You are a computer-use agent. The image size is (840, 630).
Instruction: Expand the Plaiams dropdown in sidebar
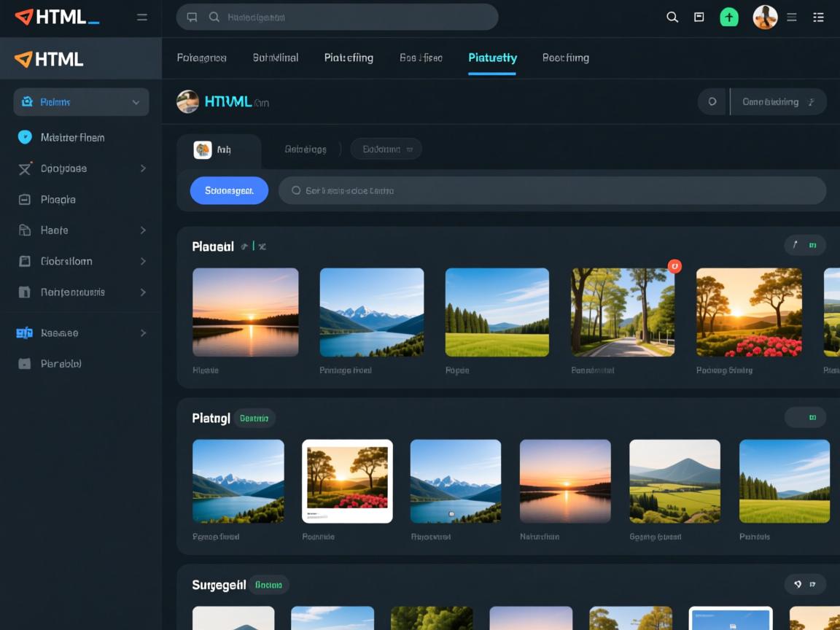point(136,102)
